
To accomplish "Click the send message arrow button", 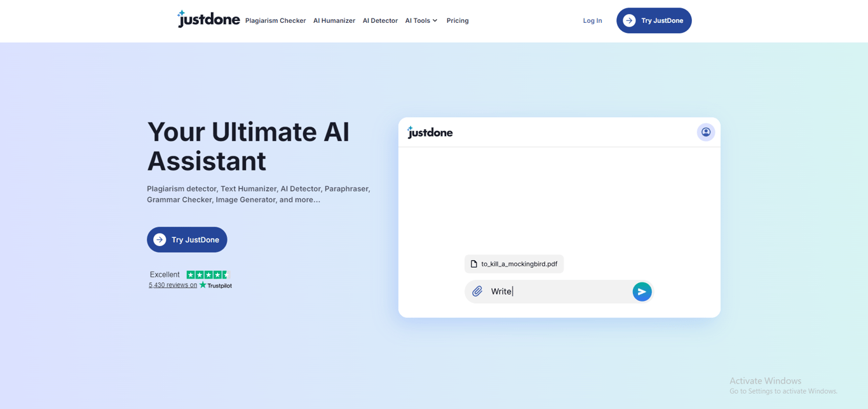I will click(x=642, y=291).
